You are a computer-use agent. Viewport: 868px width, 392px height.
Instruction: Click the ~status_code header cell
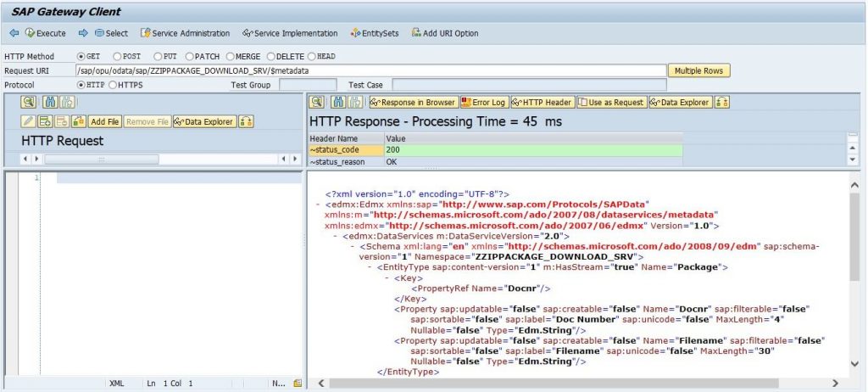(x=346, y=149)
